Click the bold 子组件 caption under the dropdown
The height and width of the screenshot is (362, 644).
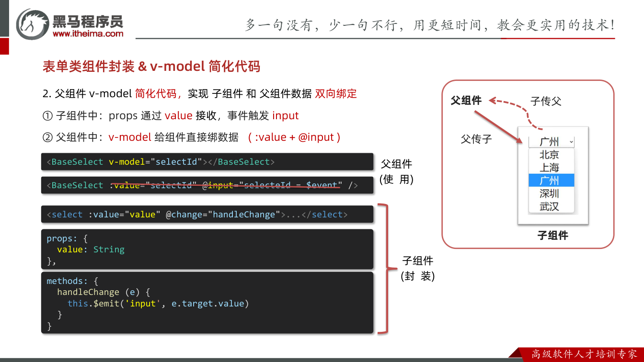tap(553, 235)
